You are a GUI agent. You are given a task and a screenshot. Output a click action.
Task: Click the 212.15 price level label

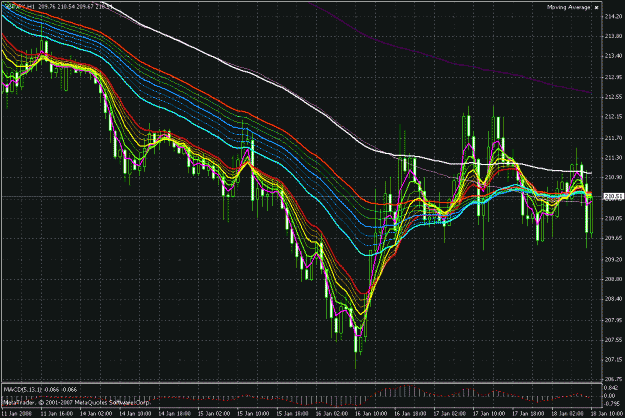point(614,117)
